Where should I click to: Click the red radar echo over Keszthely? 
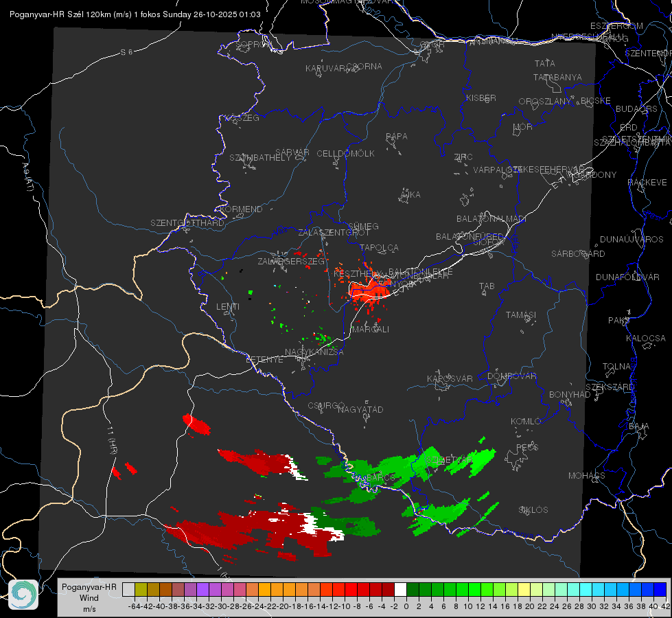[x=370, y=288]
